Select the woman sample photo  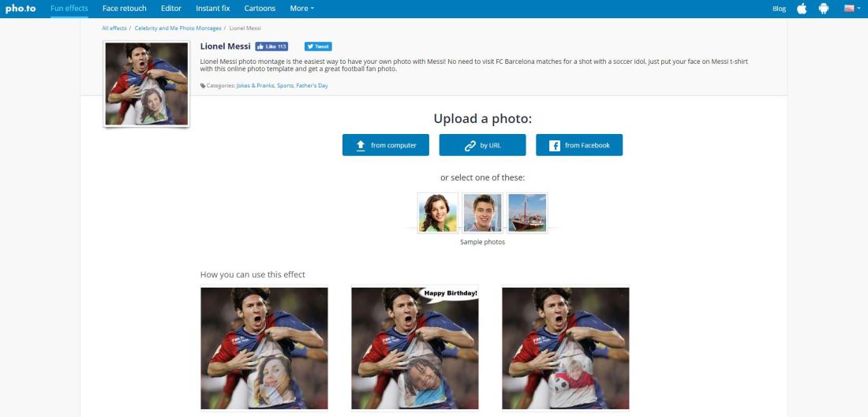pyautogui.click(x=438, y=212)
